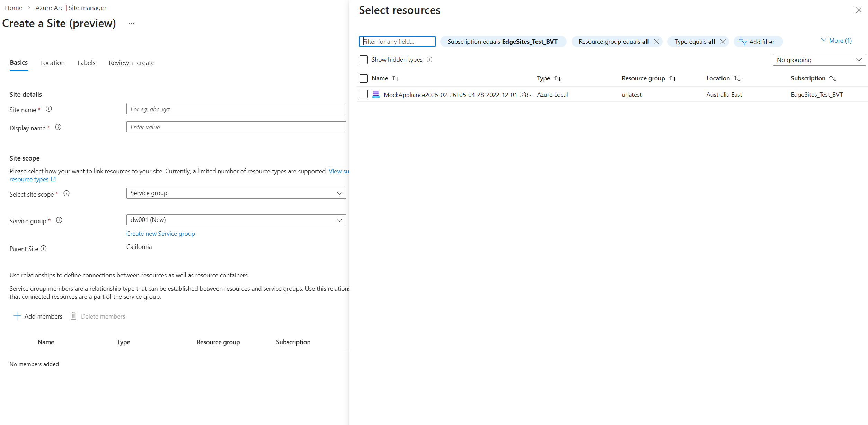The height and width of the screenshot is (425, 868).
Task: Remove the Type equals all filter
Action: point(723,42)
